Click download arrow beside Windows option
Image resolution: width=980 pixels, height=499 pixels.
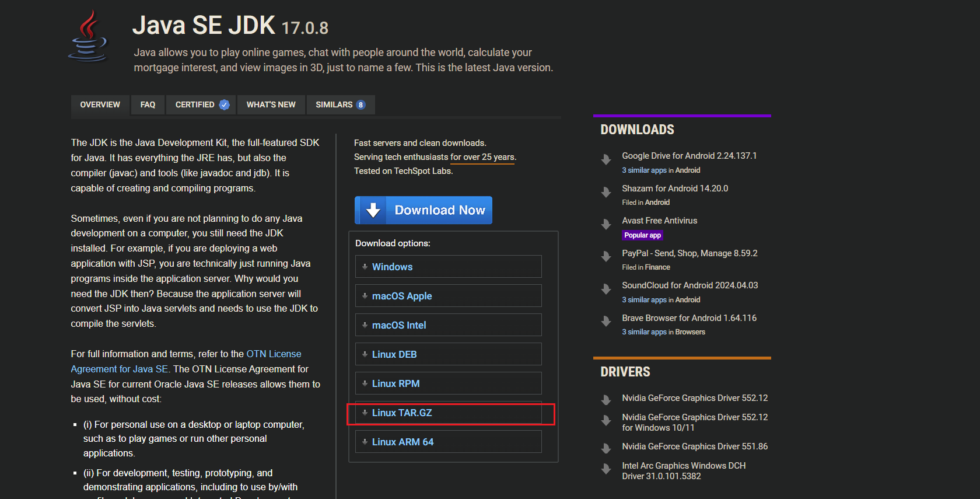point(365,267)
